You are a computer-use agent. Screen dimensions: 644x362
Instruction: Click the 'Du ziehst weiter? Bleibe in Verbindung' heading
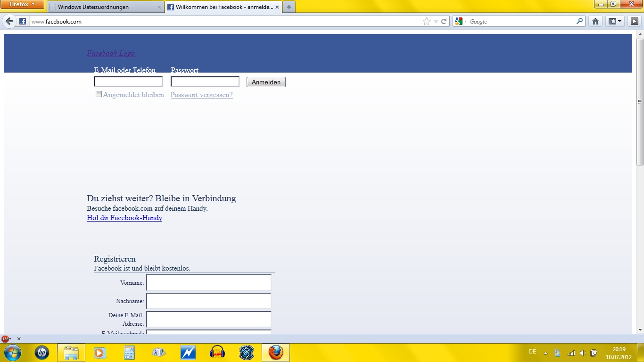tap(161, 198)
